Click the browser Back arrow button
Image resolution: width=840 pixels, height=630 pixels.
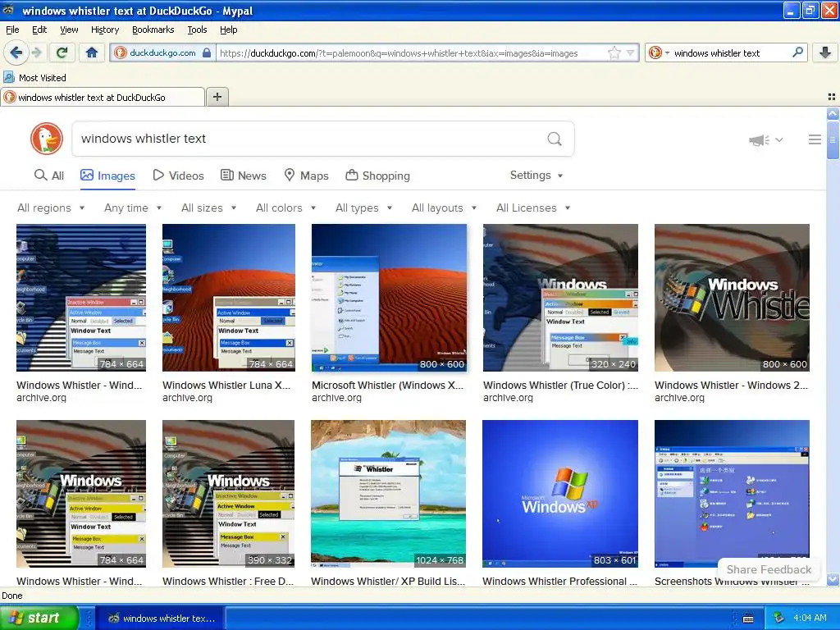(16, 52)
